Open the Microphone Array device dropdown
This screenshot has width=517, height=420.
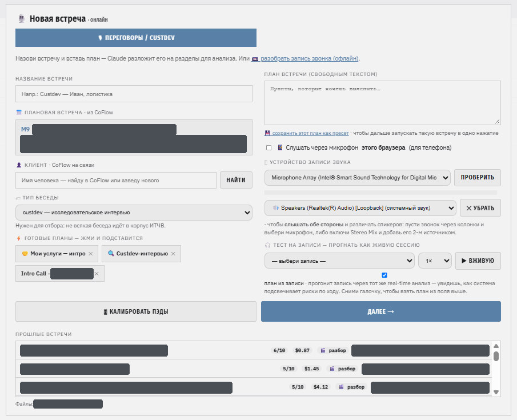[x=358, y=178]
